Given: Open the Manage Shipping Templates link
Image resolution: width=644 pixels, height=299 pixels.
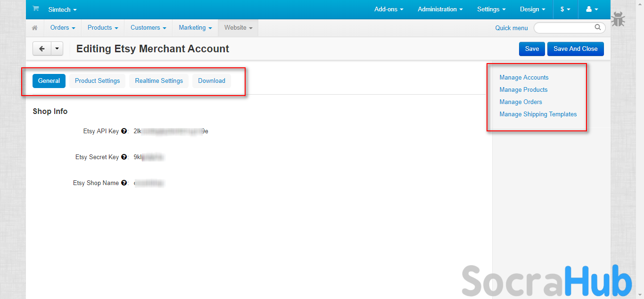Looking at the screenshot, I should click(x=538, y=114).
